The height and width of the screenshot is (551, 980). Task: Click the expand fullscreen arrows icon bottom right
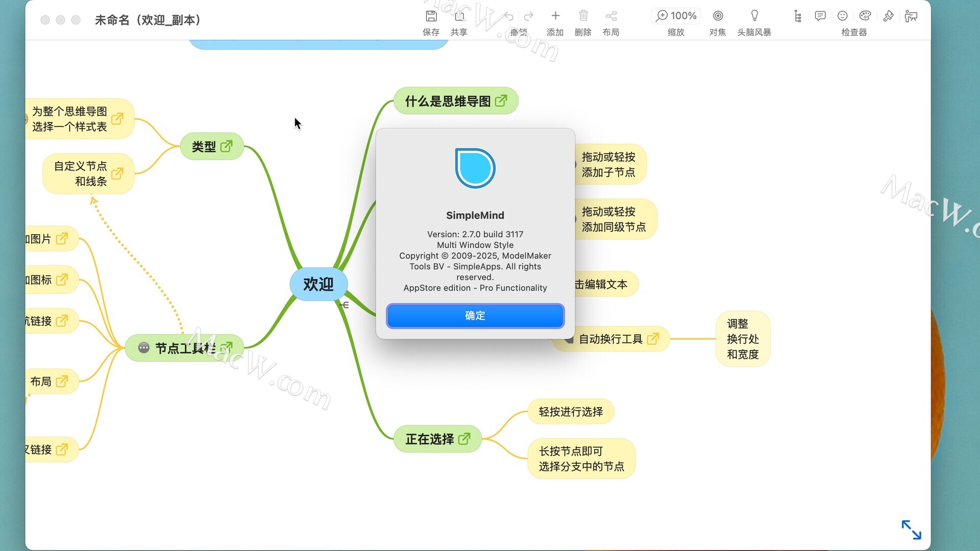911,530
